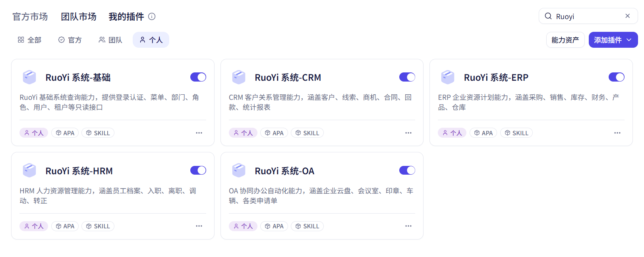Viewport: 644px width, 257px height.
Task: Open more options for RuoYi 系统-基础
Action: 199,133
